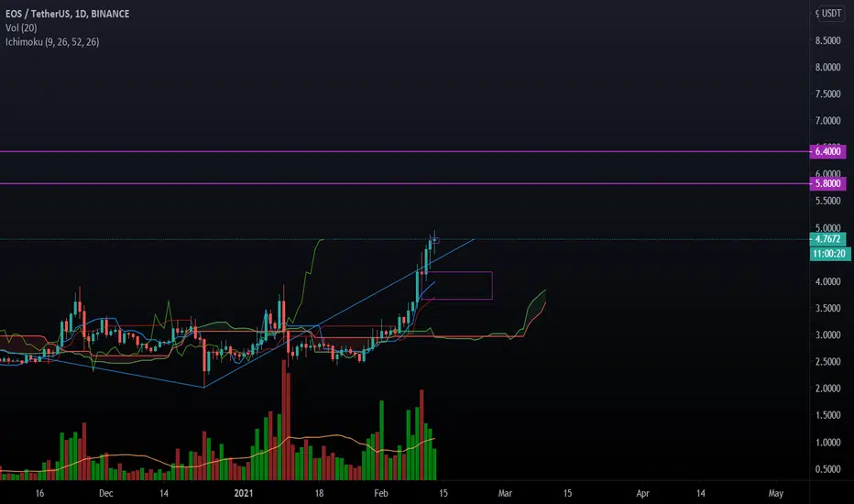Screen dimensions: 854x504
Task: Click the 5.5000 price axis label
Action: [x=827, y=201]
